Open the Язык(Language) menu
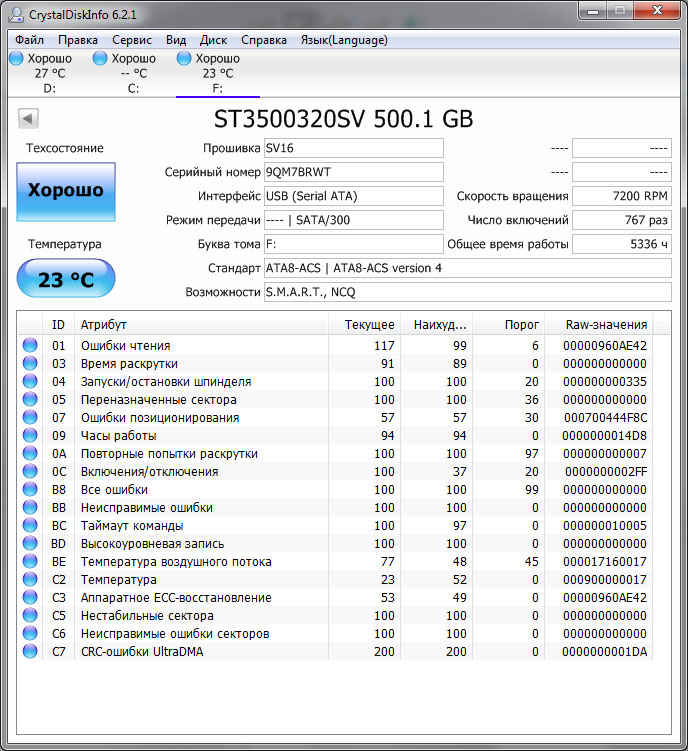This screenshot has height=751, width=688. 344,40
